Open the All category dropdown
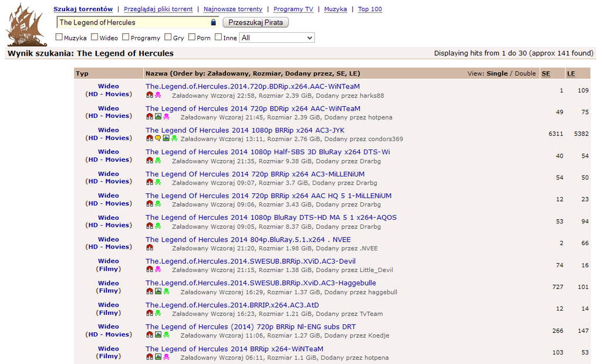 click(x=276, y=37)
